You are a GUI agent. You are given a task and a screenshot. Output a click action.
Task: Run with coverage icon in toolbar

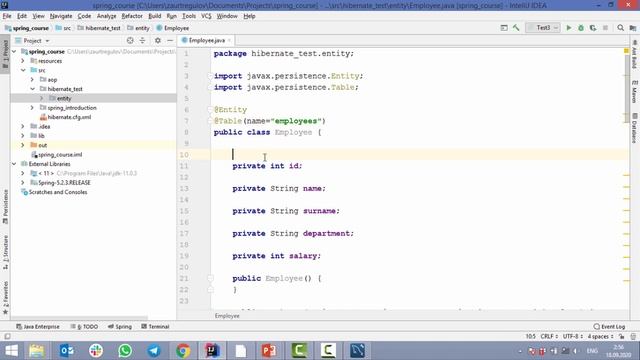tap(593, 28)
